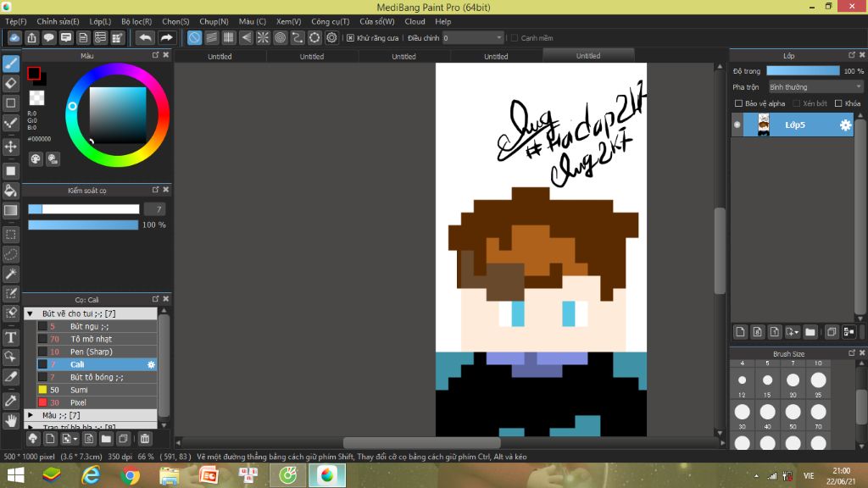The image size is (868, 488).
Task: Select the Brush tool in left toolbar
Action: point(11,64)
